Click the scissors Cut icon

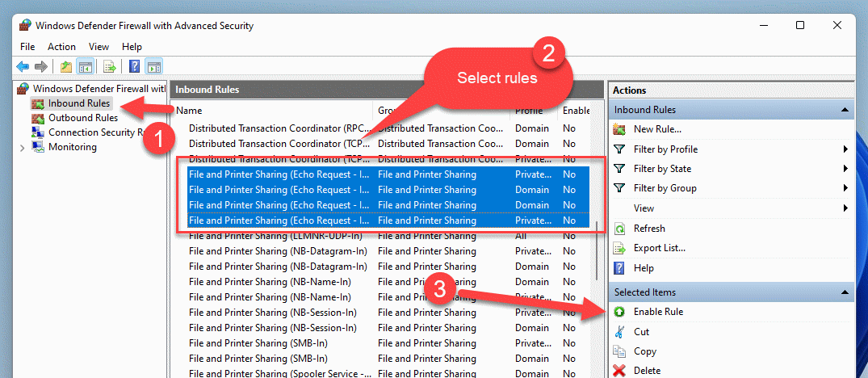(620, 332)
